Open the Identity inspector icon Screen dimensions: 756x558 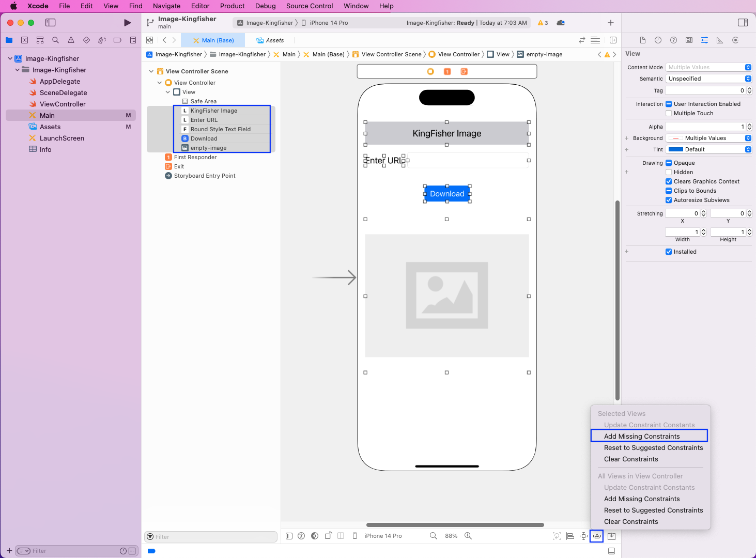[x=689, y=40]
